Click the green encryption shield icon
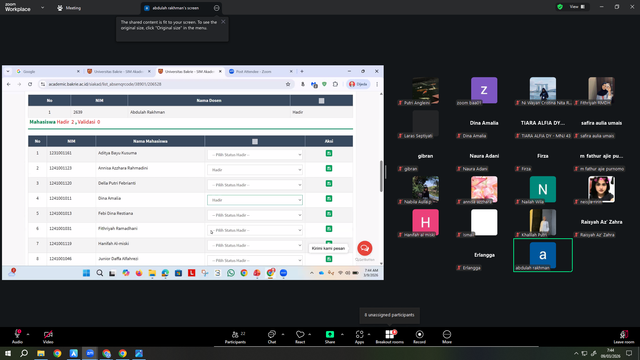This screenshot has height=360, width=640. (x=560, y=7)
